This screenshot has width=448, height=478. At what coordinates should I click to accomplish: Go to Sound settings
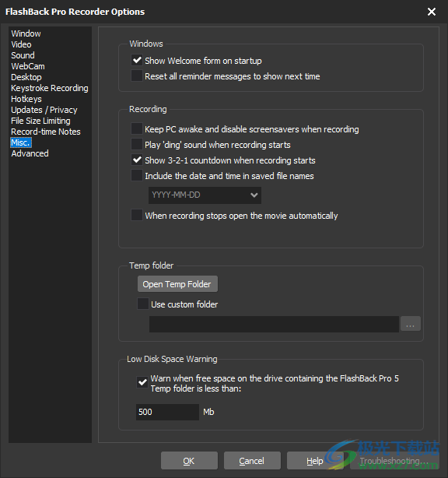pyautogui.click(x=23, y=55)
